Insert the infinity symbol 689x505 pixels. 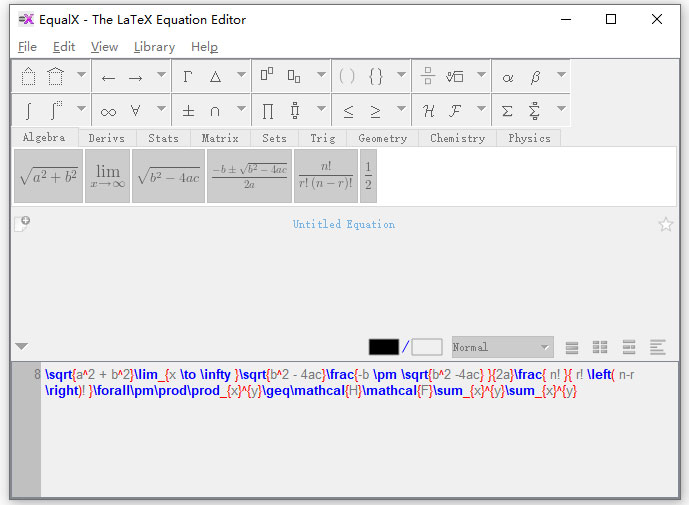point(109,112)
